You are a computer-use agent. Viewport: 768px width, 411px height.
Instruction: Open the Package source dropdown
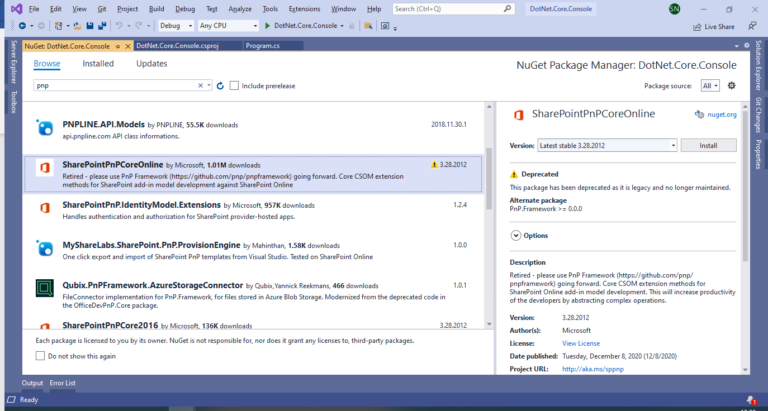[x=709, y=86]
